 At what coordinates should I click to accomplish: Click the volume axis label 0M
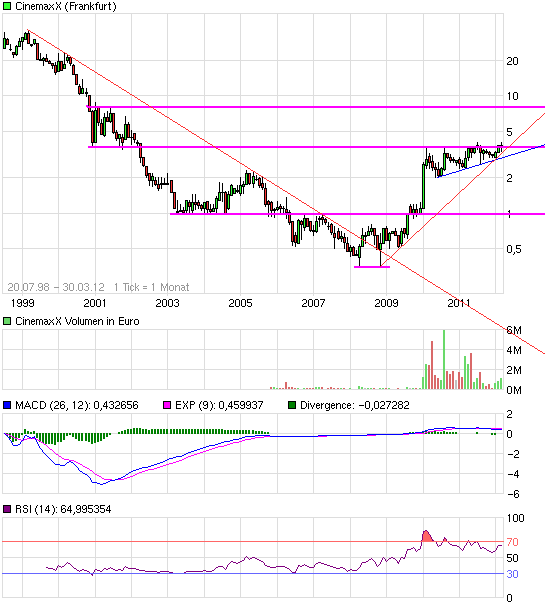[x=514, y=390]
